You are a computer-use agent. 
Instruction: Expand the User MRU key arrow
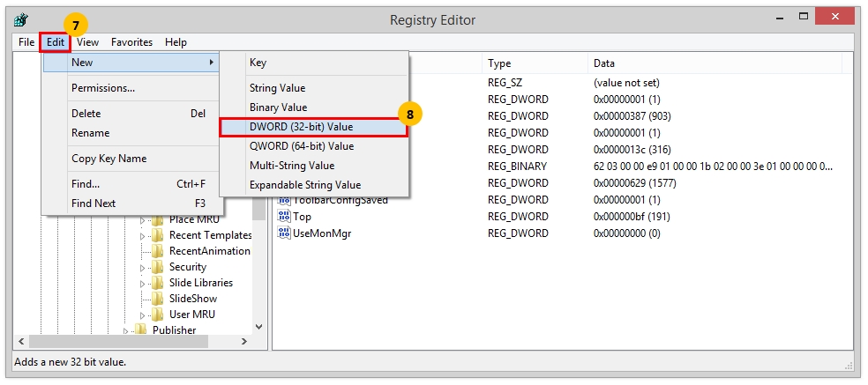144,315
